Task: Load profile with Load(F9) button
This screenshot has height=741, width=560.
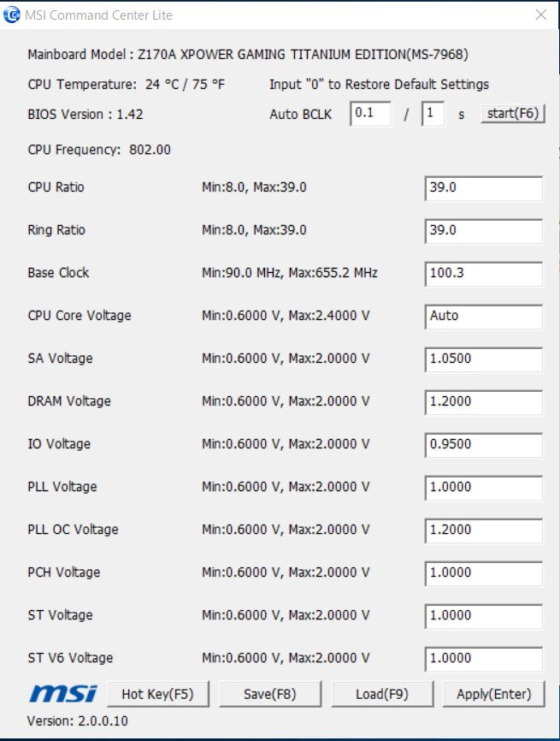Action: [382, 694]
